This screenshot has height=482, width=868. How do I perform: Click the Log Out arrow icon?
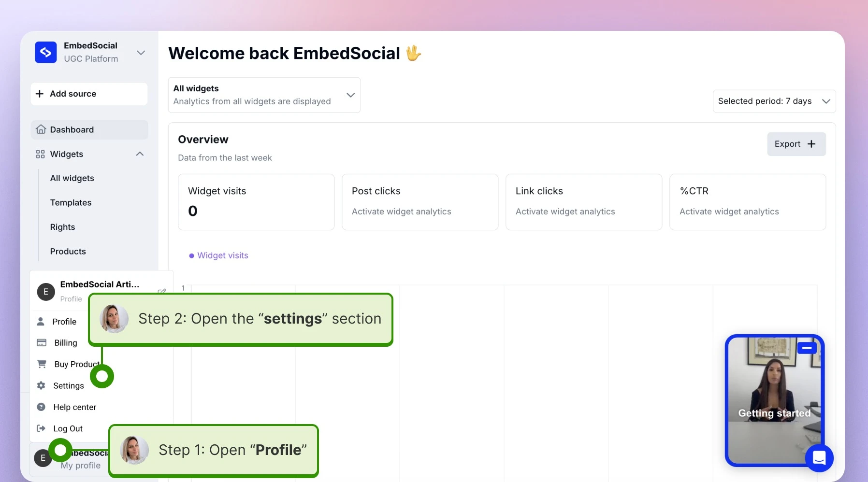coord(41,428)
